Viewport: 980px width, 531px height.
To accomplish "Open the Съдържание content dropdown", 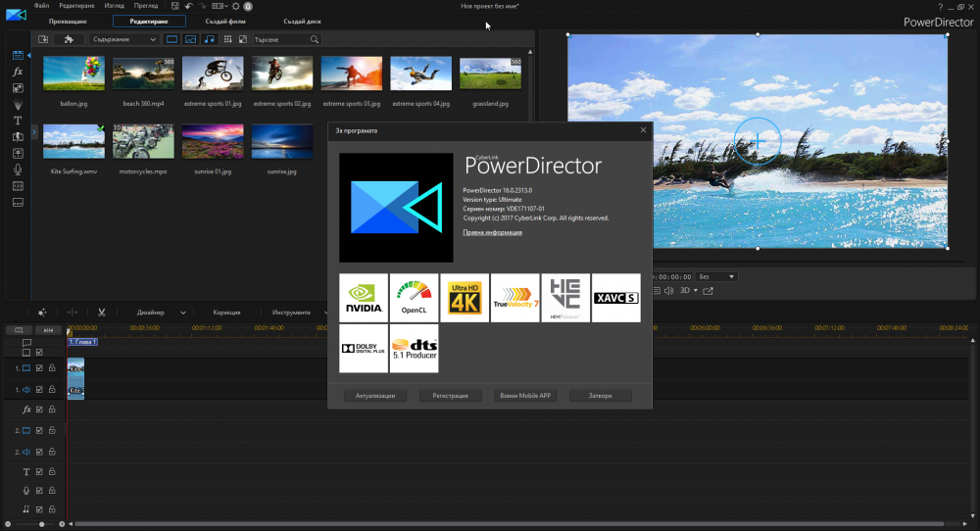I will [x=123, y=39].
